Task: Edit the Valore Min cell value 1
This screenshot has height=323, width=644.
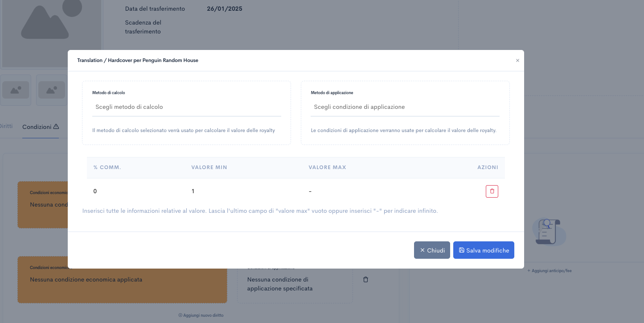Action: [193, 191]
